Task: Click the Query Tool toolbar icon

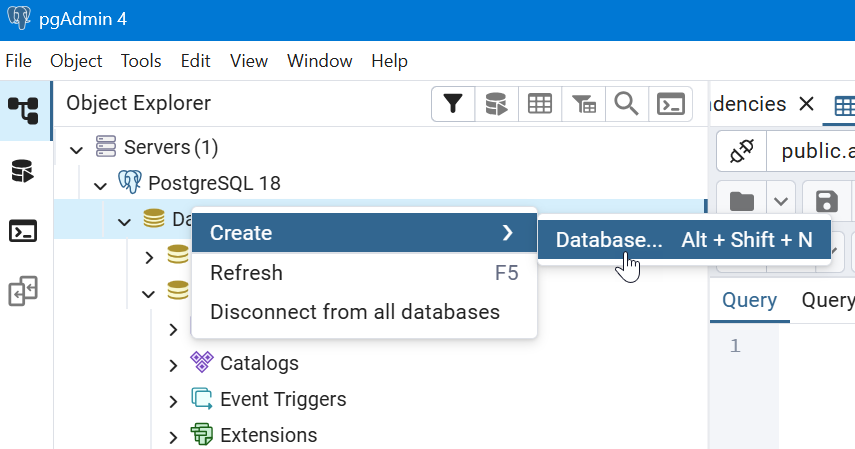Action: (x=496, y=104)
